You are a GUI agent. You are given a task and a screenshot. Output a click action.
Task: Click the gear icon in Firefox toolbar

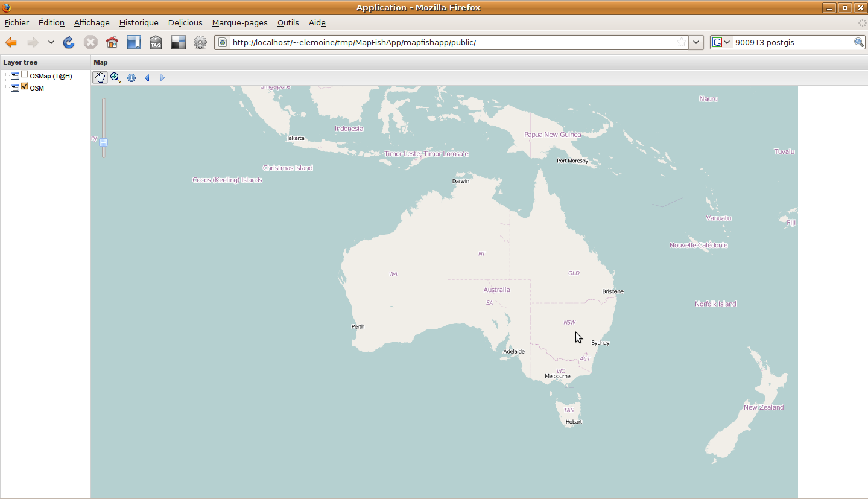point(200,42)
